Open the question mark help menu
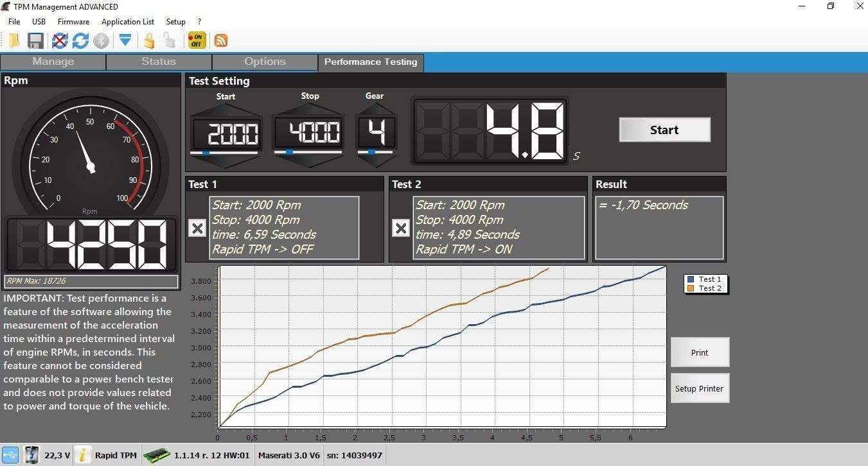The width and height of the screenshot is (868, 466). click(x=199, y=21)
